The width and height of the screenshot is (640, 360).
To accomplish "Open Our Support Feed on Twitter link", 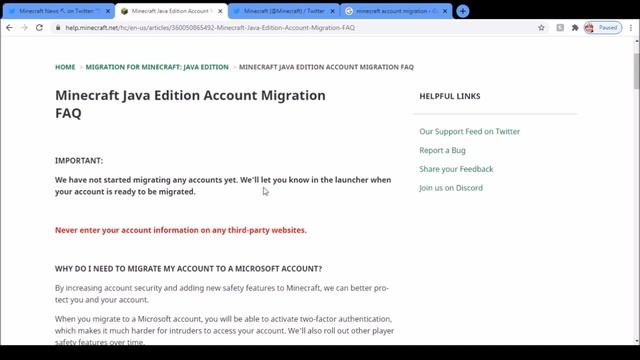I will click(x=469, y=131).
